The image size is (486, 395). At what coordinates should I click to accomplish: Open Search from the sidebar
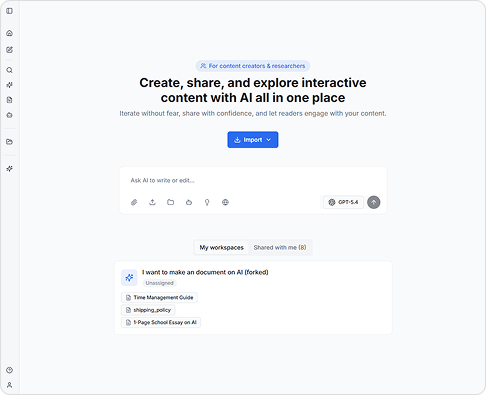tap(9, 70)
